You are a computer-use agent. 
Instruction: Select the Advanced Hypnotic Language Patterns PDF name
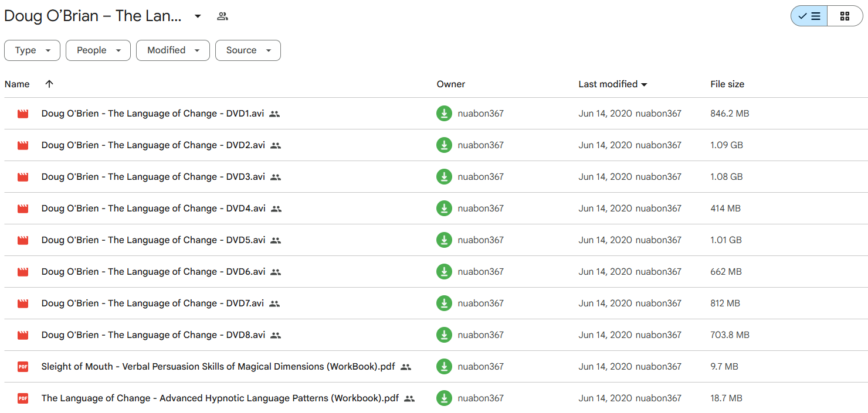[x=220, y=398]
